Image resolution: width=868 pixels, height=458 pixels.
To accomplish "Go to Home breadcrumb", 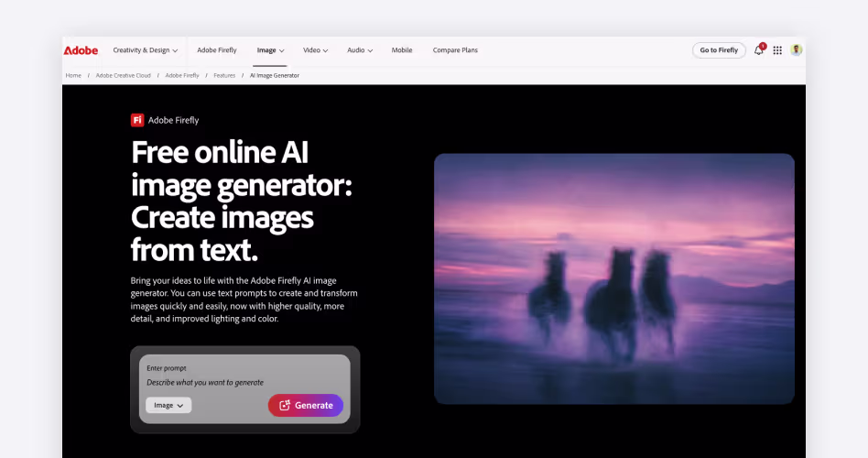I will [73, 75].
